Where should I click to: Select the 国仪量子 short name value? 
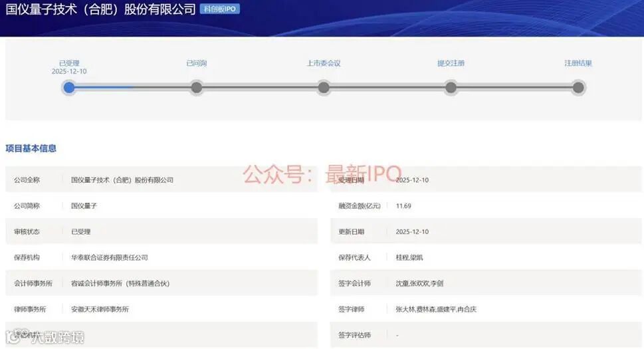pyautogui.click(x=84, y=205)
